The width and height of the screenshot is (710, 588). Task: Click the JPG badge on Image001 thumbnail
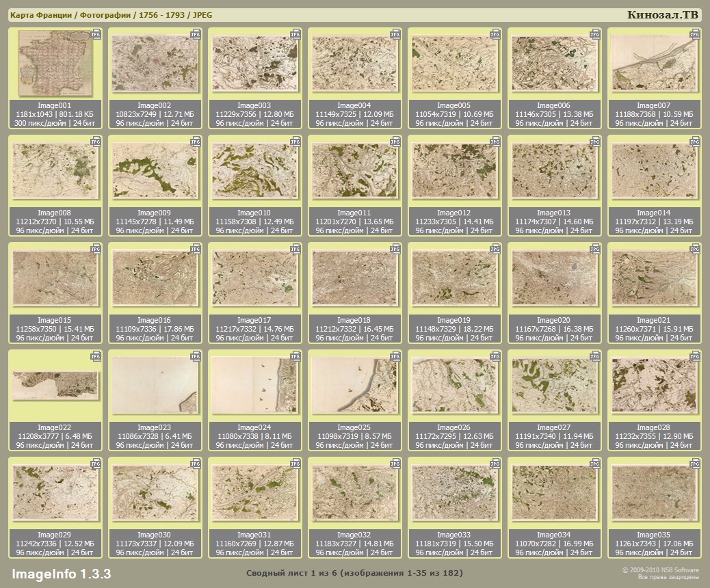tap(96, 33)
